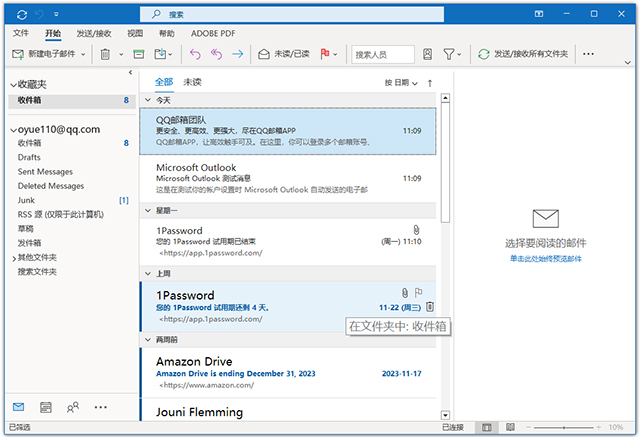Open the address book icon
Image resolution: width=640 pixels, height=437 pixels.
coord(427,54)
